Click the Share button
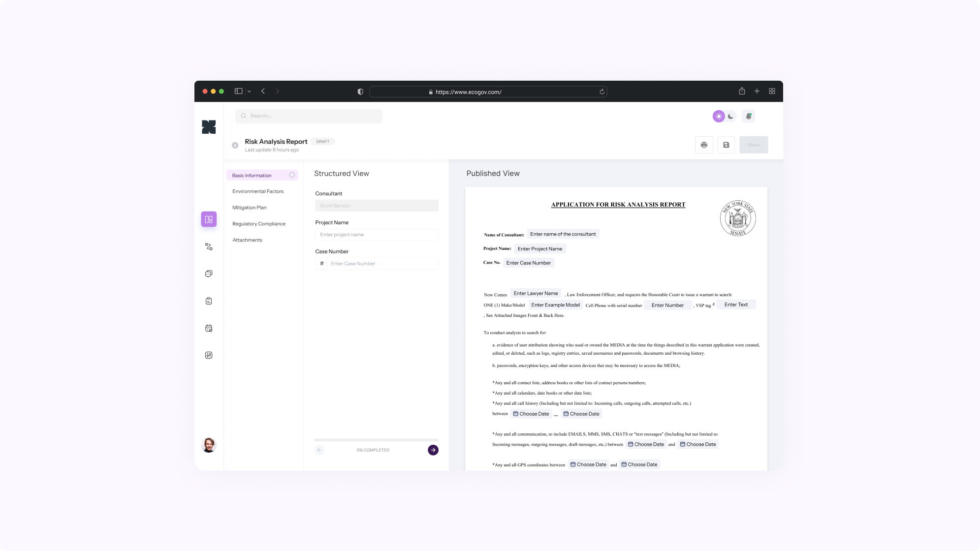This screenshot has width=980, height=551. 753,145
